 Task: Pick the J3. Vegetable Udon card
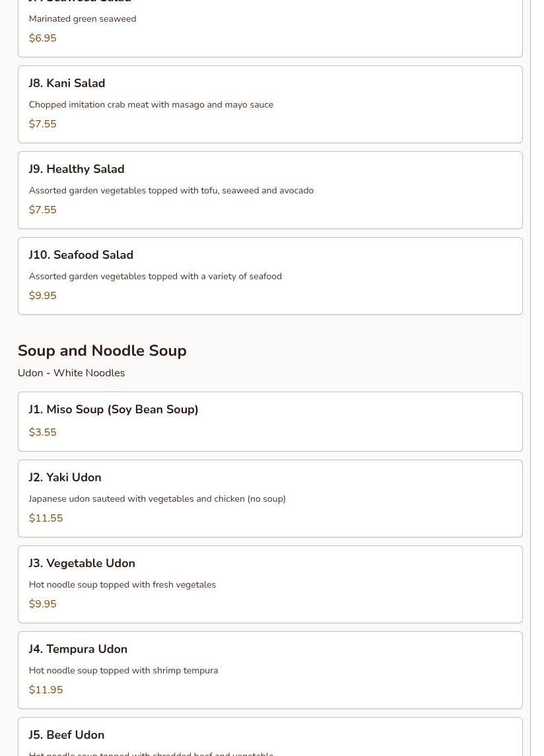[x=270, y=584]
